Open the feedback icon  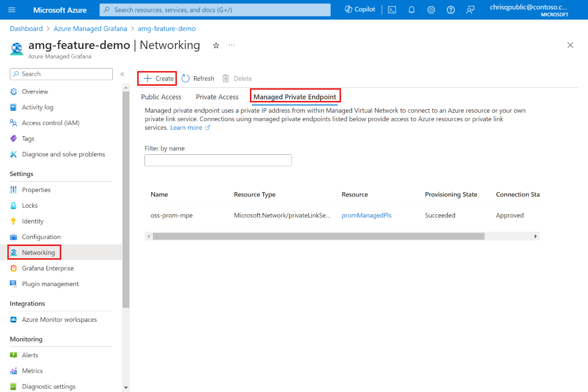point(470,9)
